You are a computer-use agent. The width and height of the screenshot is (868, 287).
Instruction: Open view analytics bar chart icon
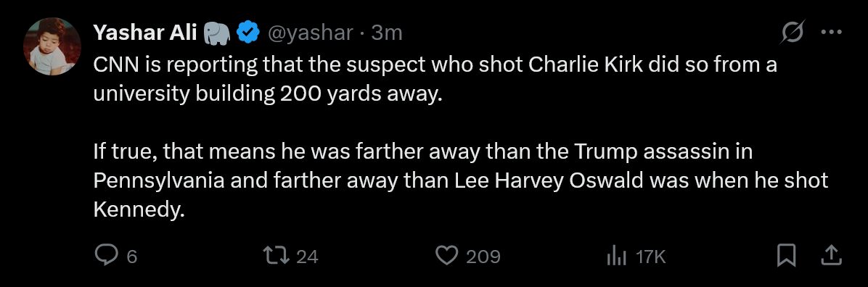[x=617, y=256]
